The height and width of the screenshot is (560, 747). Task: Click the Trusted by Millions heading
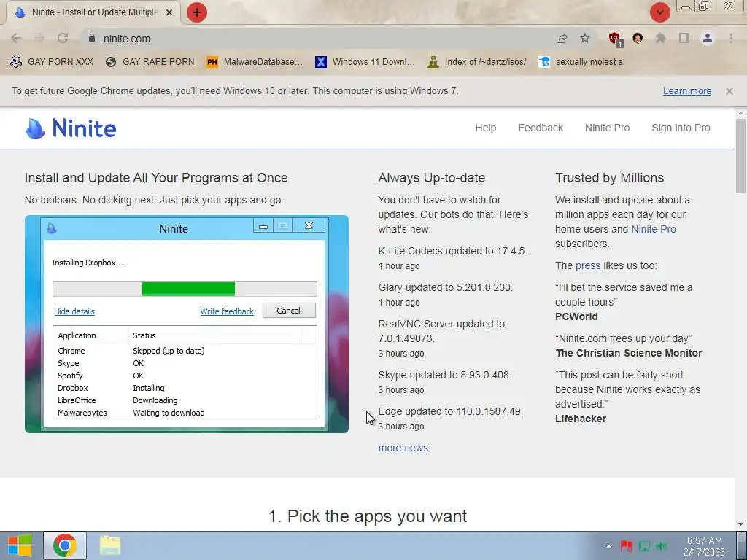pyautogui.click(x=609, y=178)
